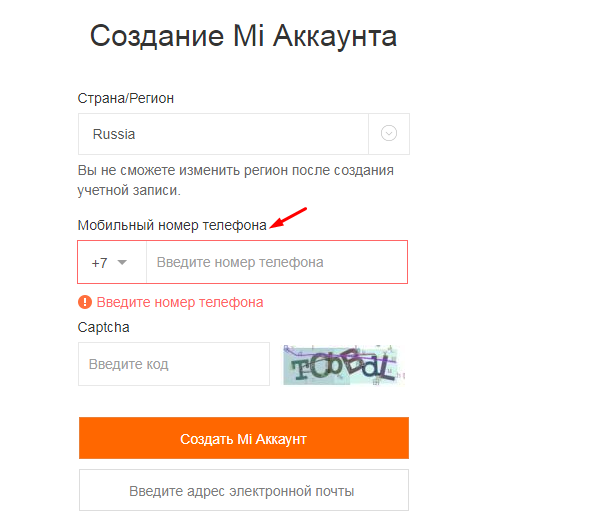Click the Создание Mi Аккаунта heading
Viewport: 602px width, 532px height.
click(x=243, y=37)
